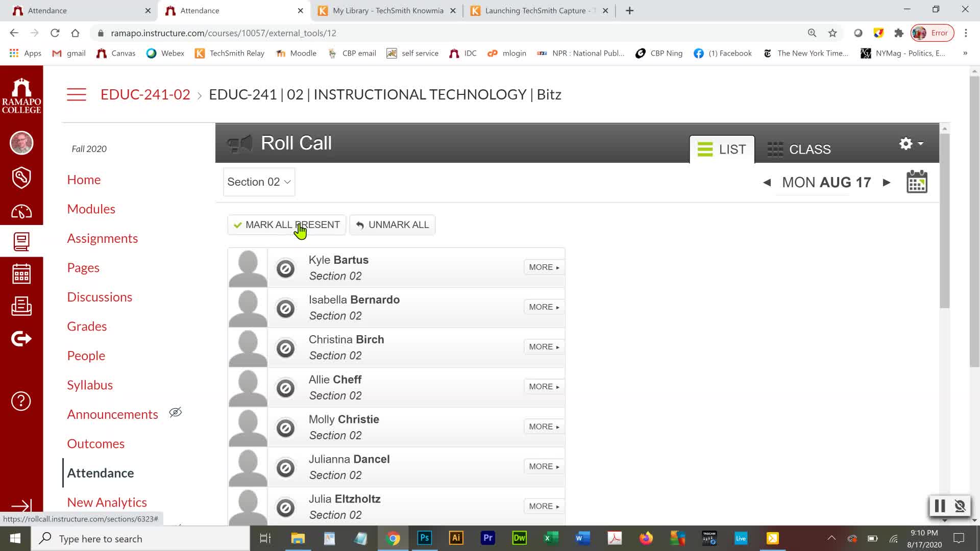Click the Roll Call panel scrollbar
Image resolution: width=980 pixels, height=551 pixels.
[944, 219]
